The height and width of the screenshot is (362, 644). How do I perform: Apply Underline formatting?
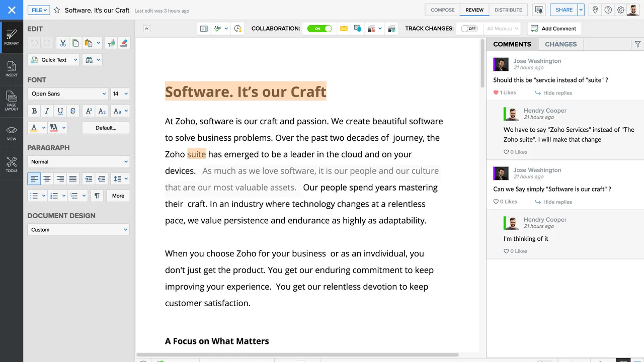[60, 111]
